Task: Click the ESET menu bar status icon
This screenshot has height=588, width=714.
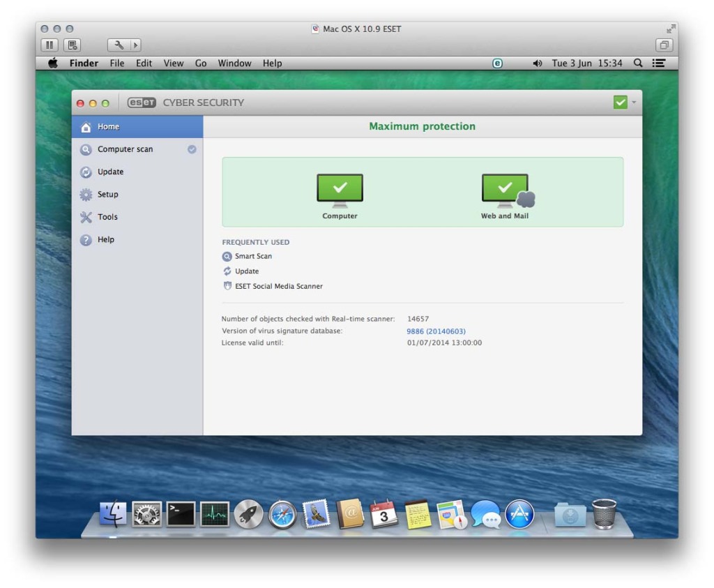Action: point(497,63)
